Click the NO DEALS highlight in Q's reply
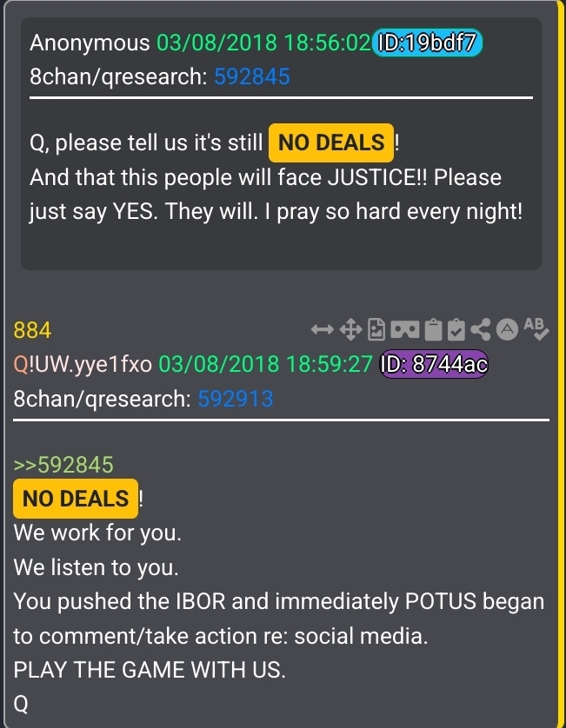This screenshot has width=566, height=728. click(x=76, y=499)
